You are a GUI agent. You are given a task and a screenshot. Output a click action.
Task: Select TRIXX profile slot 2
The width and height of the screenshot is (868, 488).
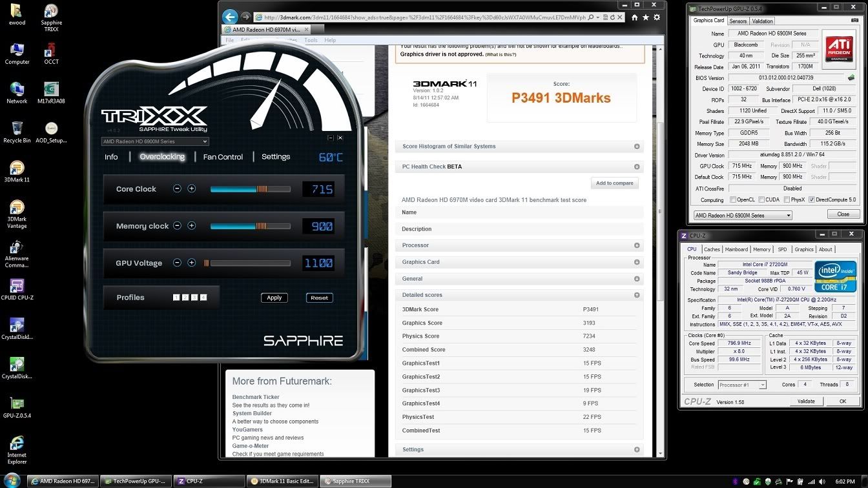185,298
